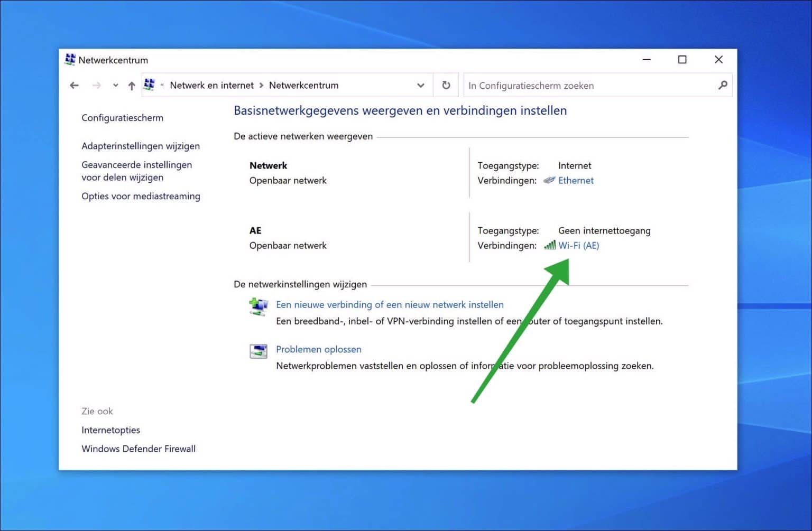Click the AE network name

click(x=255, y=231)
